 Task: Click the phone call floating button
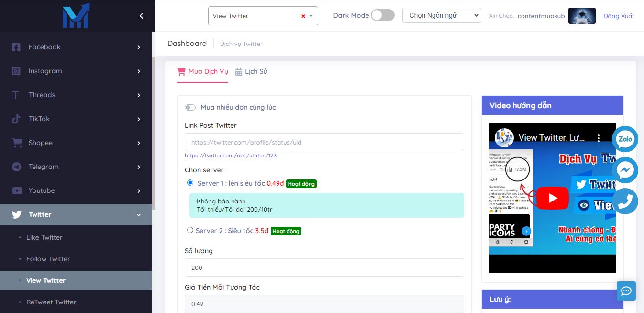(x=625, y=201)
